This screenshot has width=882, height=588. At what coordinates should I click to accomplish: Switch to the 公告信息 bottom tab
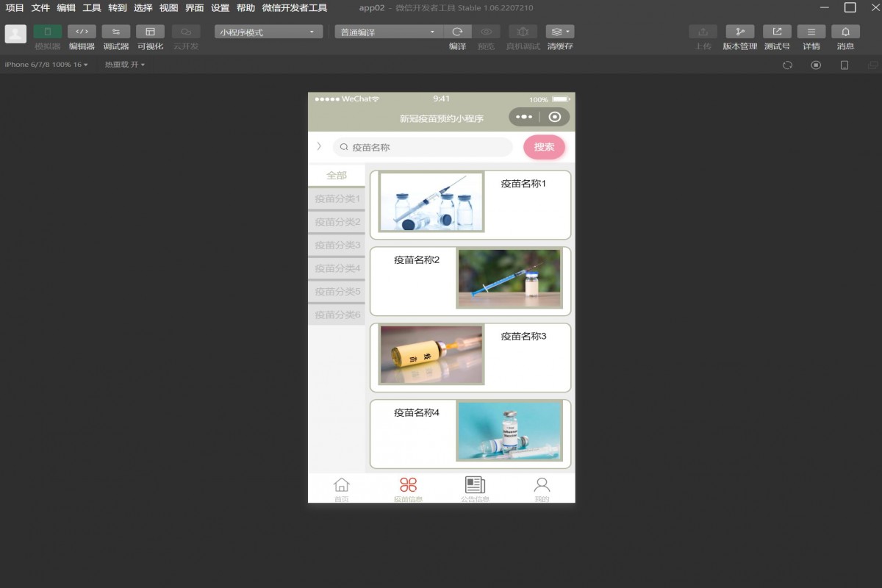(475, 488)
